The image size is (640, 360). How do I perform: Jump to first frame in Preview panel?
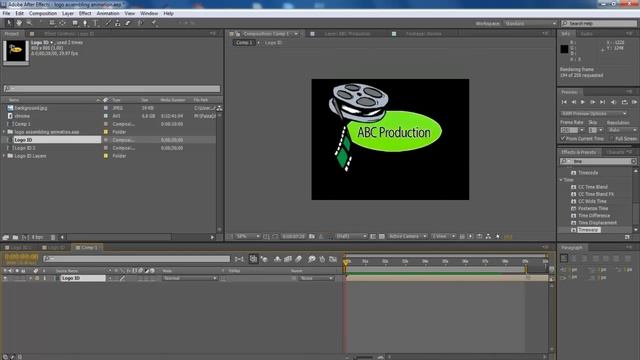tap(564, 102)
